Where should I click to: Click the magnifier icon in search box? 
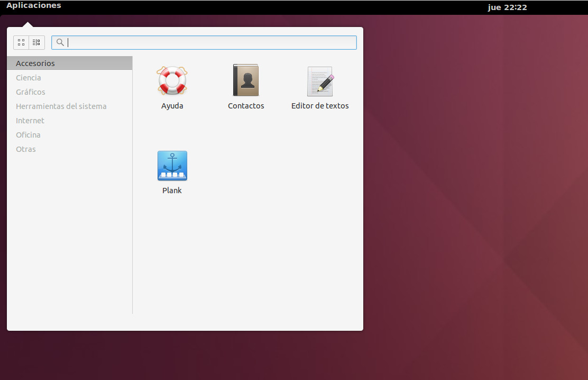60,42
